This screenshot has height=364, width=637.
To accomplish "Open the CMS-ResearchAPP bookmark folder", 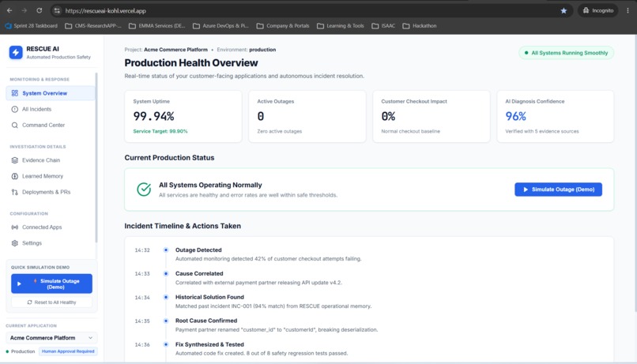I will click(93, 25).
